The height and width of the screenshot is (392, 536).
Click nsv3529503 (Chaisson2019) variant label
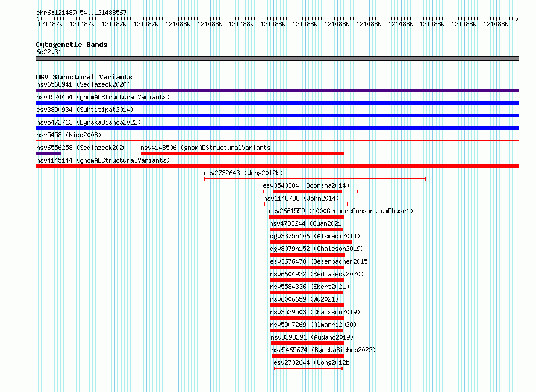coord(315,312)
